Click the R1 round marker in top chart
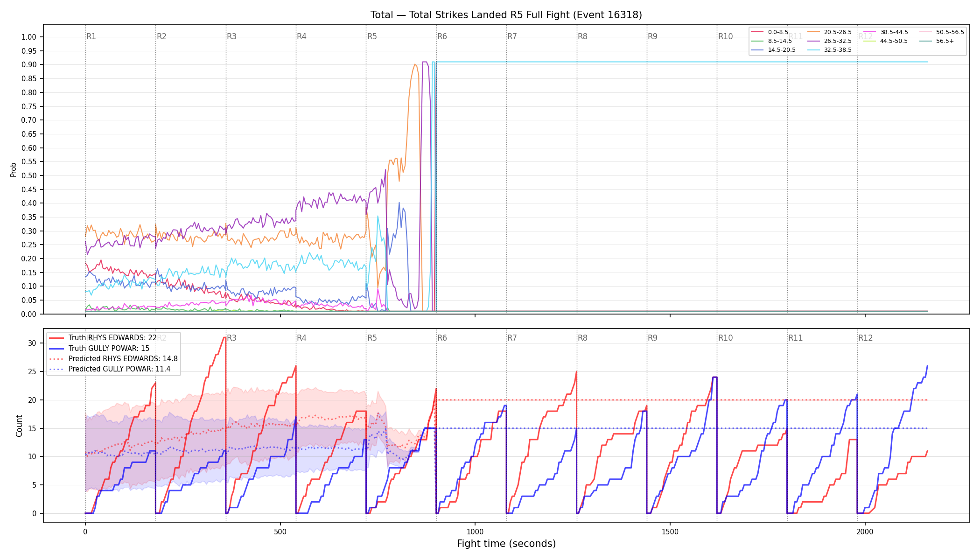 [91, 36]
